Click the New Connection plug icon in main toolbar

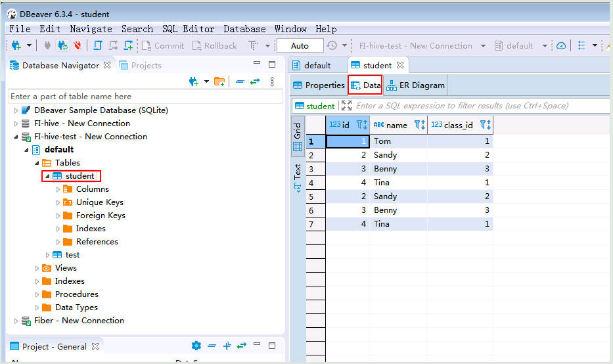click(16, 46)
